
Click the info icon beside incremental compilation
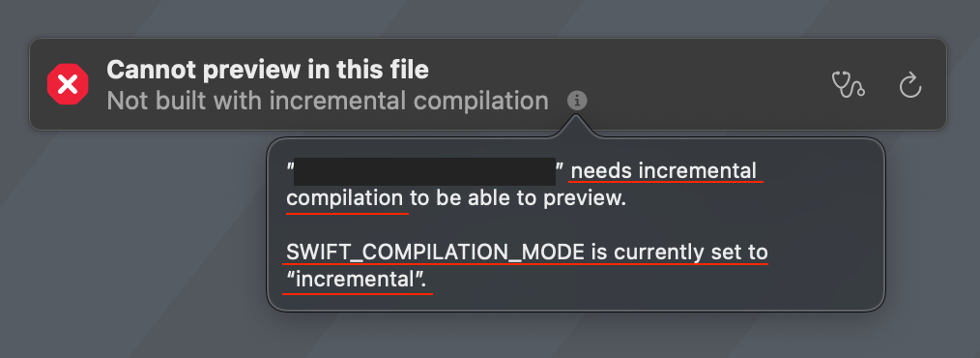578,100
